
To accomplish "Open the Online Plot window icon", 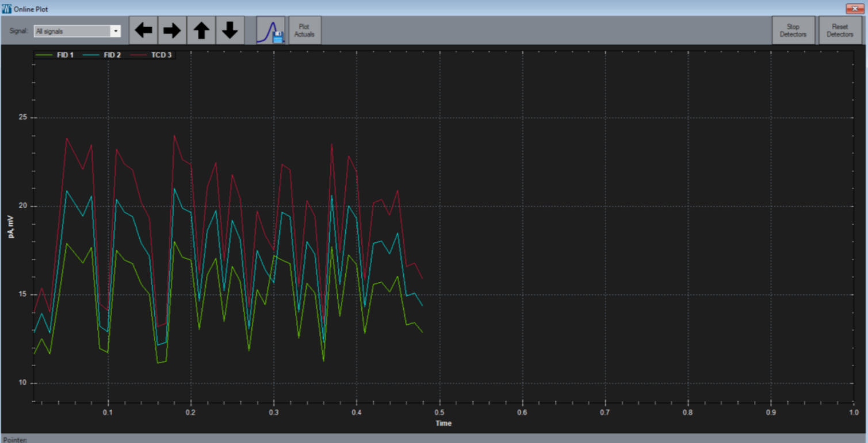I will [6, 9].
